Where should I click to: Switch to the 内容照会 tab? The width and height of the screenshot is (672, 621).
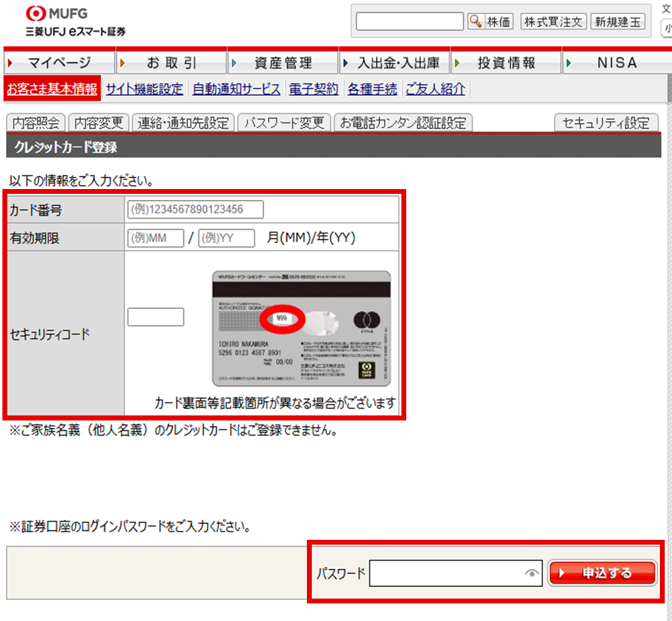click(36, 122)
